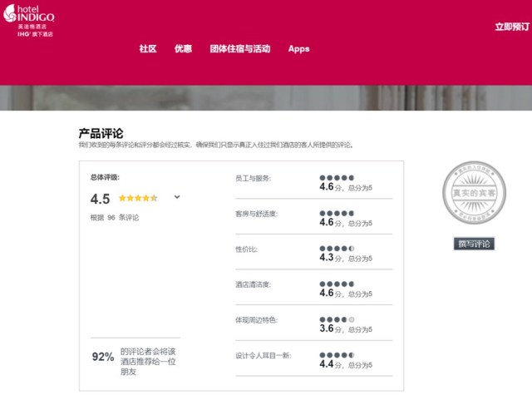
Task: Click the 96 条评论 review count
Action: click(x=115, y=218)
